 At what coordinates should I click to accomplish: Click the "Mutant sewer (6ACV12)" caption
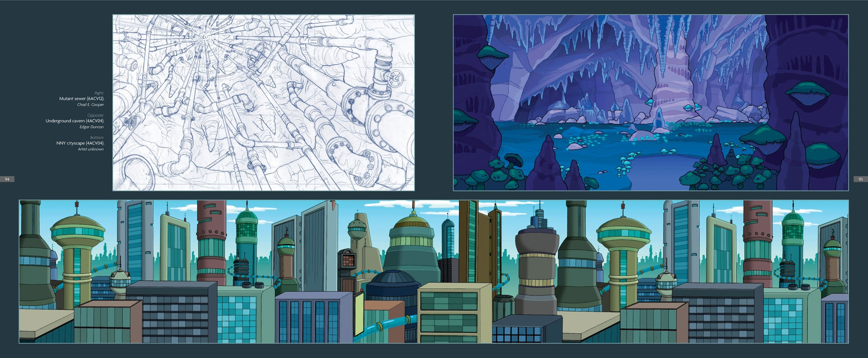pos(82,99)
